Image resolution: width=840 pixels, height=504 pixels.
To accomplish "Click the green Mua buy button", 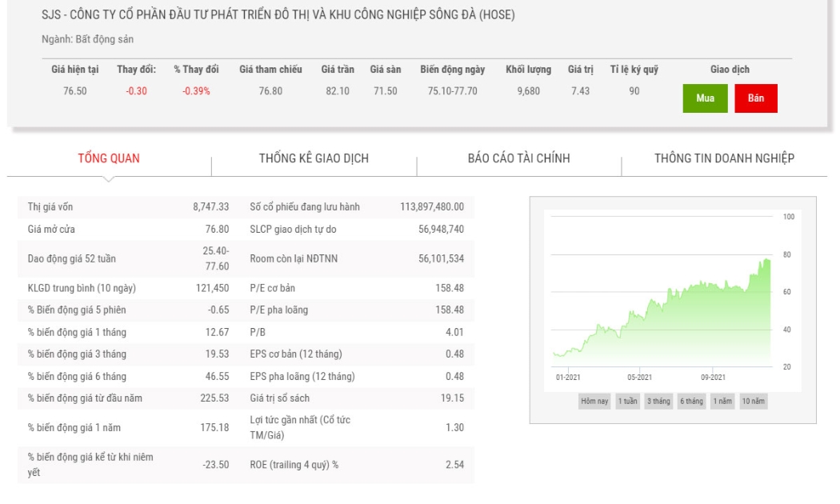I will pyautogui.click(x=705, y=98).
